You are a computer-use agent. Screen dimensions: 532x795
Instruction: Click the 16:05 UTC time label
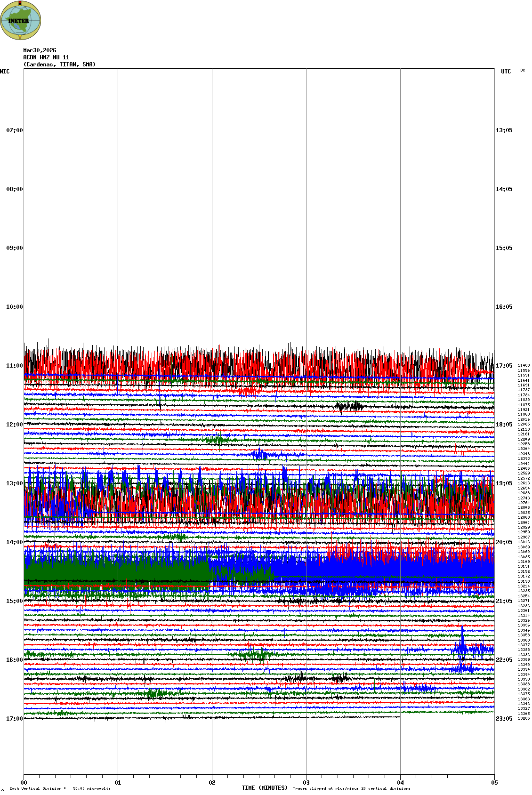(x=504, y=307)
